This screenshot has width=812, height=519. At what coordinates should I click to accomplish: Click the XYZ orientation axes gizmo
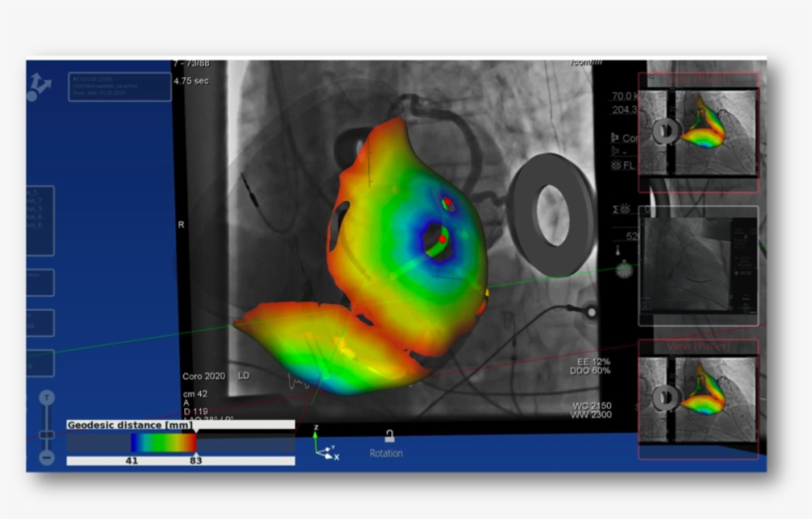325,448
